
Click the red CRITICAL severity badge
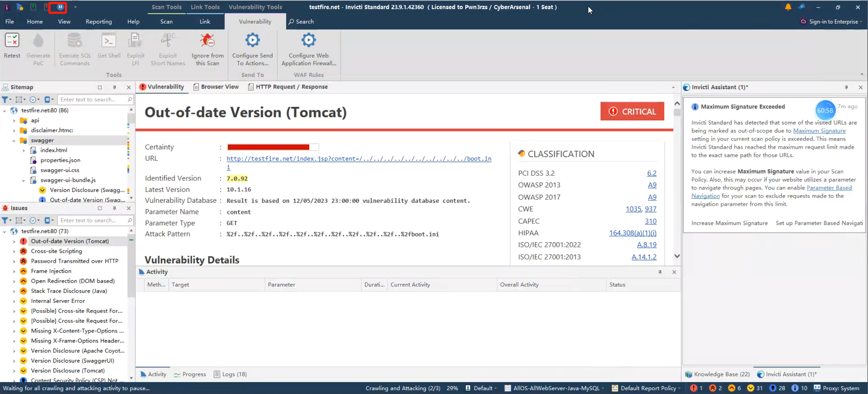tap(632, 111)
